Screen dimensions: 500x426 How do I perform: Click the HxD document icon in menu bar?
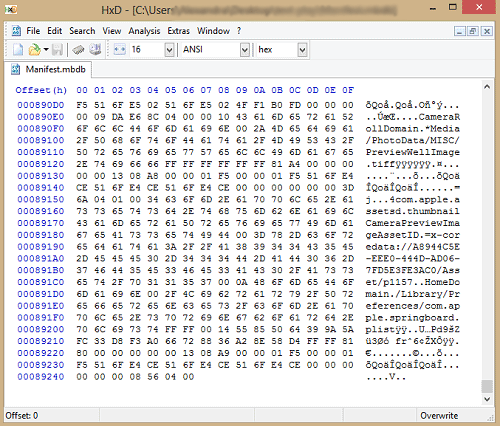[x=16, y=31]
